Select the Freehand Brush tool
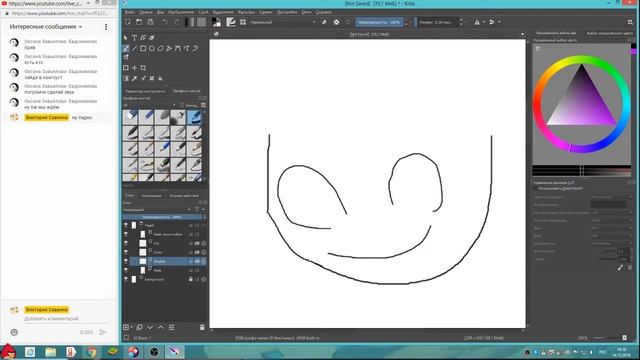Viewport: 640px width, 360px height. point(126,48)
